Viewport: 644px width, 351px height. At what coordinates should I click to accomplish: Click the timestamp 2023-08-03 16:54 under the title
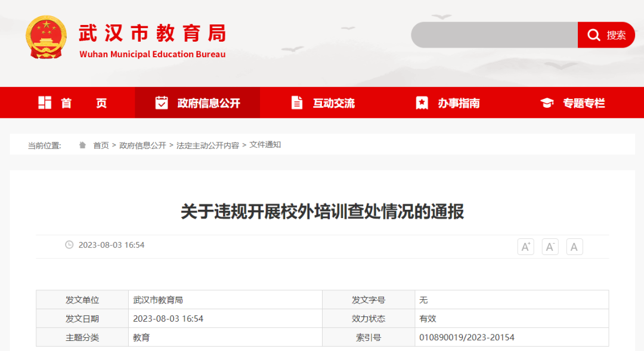112,245
